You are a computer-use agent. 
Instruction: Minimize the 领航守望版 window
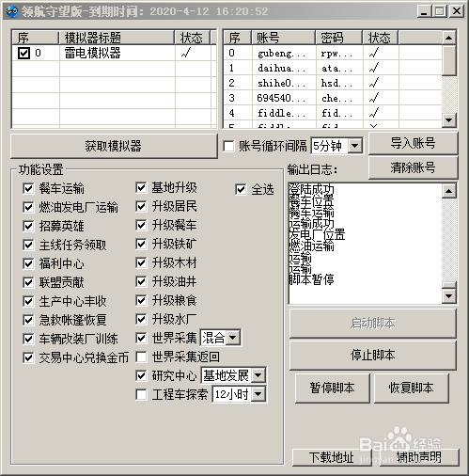[x=424, y=11]
